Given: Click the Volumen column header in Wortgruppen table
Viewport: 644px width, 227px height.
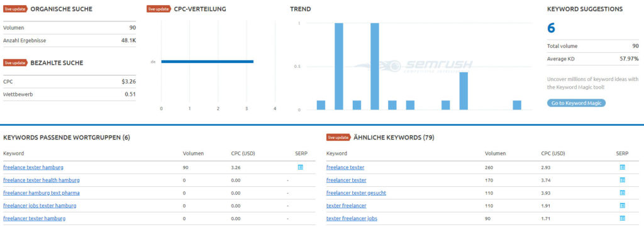Looking at the screenshot, I should pos(193,153).
